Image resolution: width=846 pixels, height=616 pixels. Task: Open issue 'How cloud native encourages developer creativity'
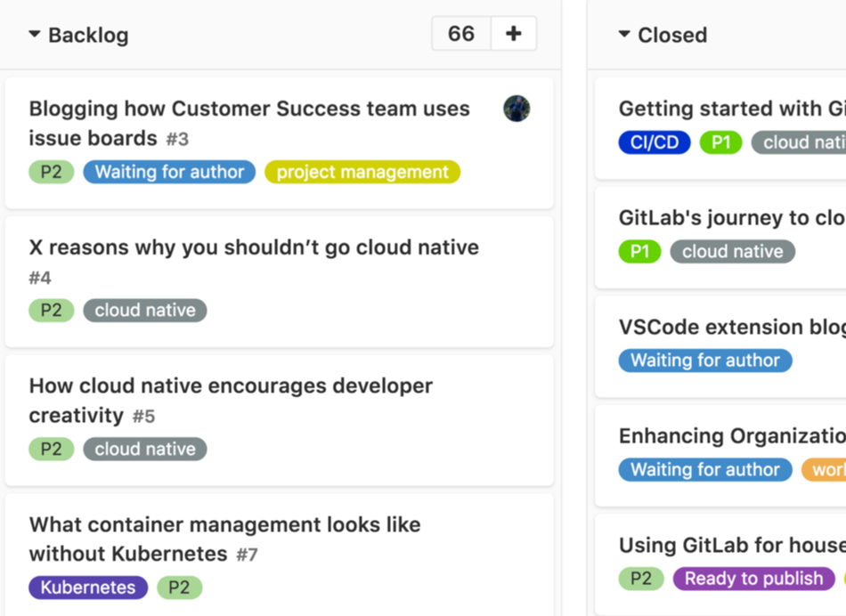231,401
